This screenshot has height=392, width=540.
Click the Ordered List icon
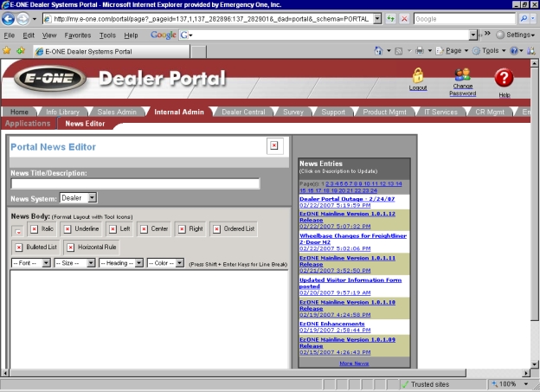[216, 229]
